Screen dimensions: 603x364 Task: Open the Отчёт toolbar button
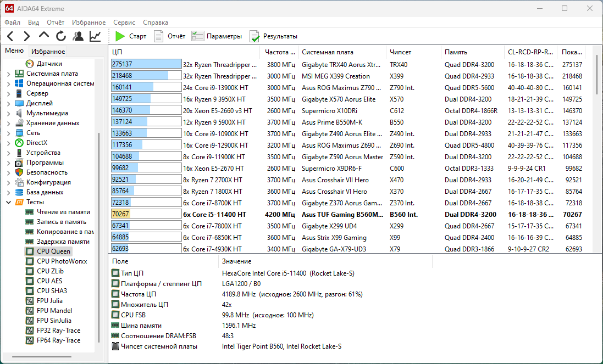(x=169, y=36)
